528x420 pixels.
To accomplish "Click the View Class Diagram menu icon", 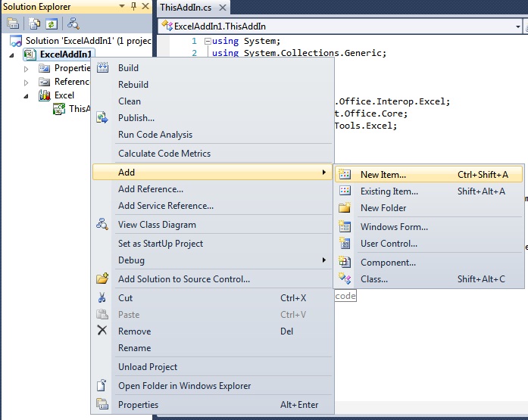I will (102, 224).
